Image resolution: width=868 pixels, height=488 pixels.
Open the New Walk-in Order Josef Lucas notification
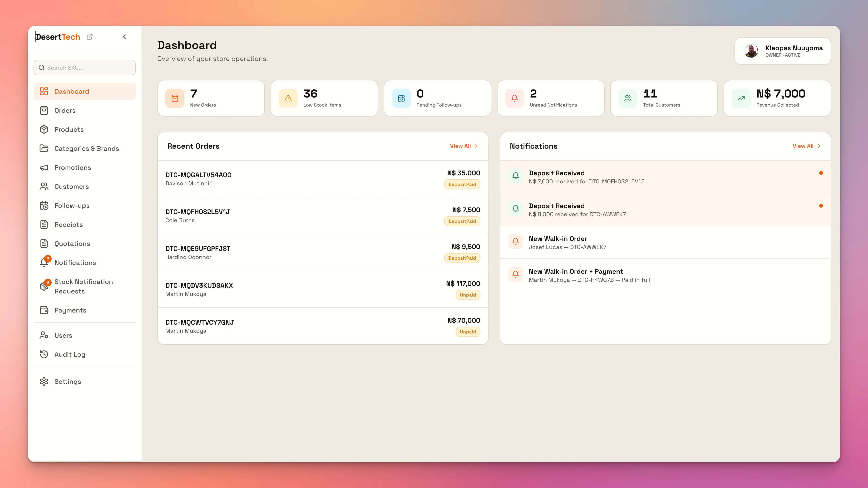(665, 243)
